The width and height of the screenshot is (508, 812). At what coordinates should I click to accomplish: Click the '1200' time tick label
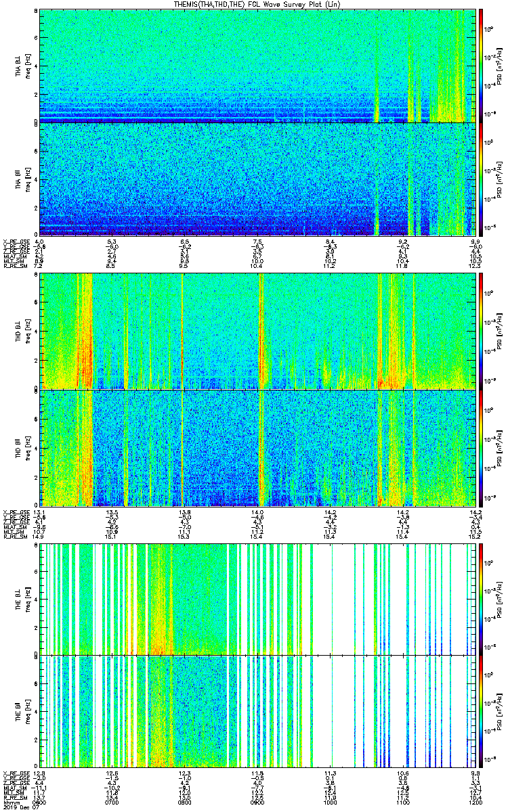pos(475,802)
